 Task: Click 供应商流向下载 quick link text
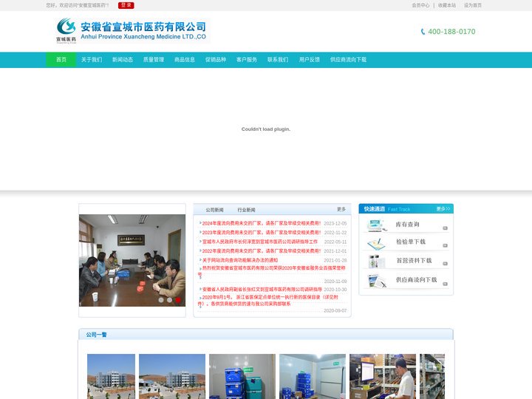(416, 280)
